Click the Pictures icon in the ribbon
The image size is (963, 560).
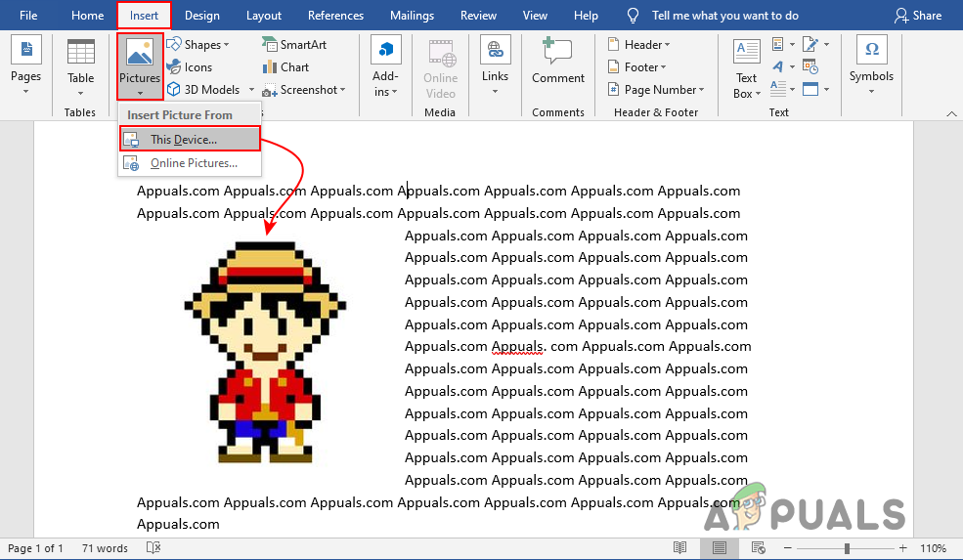coord(139,56)
